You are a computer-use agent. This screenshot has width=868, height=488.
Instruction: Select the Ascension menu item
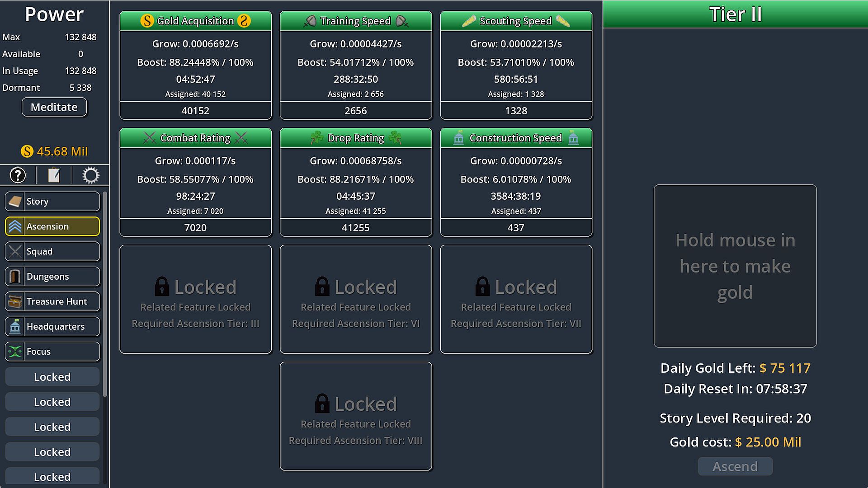52,226
